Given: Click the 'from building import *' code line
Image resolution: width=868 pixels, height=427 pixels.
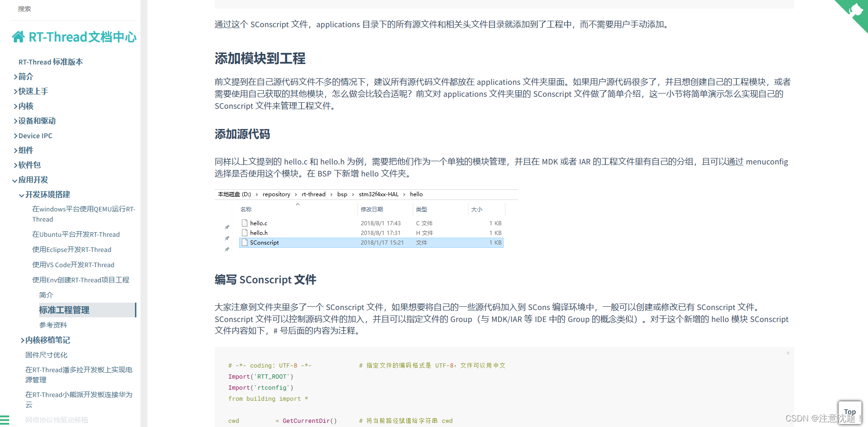Looking at the screenshot, I should (268, 398).
